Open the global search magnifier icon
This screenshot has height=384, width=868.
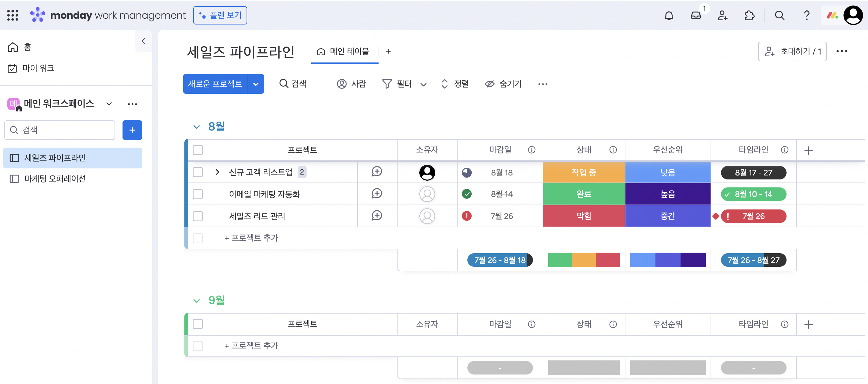coord(779,15)
